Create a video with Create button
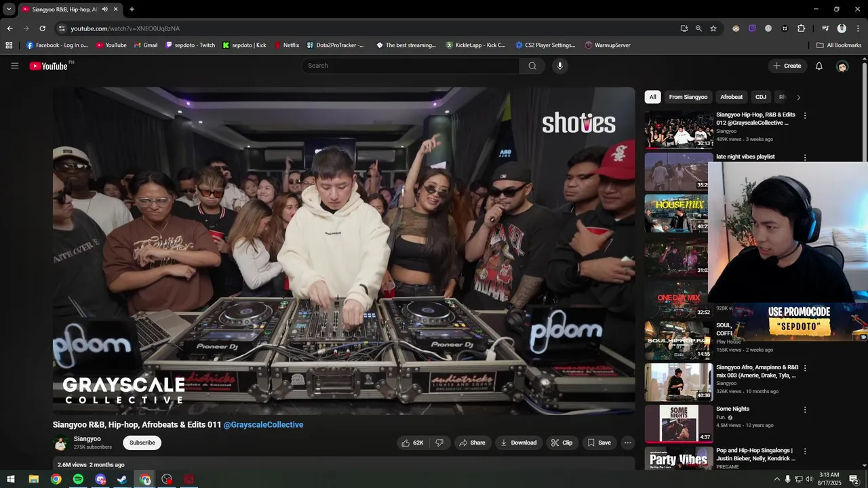Viewport: 868px width, 488px height. 787,66
